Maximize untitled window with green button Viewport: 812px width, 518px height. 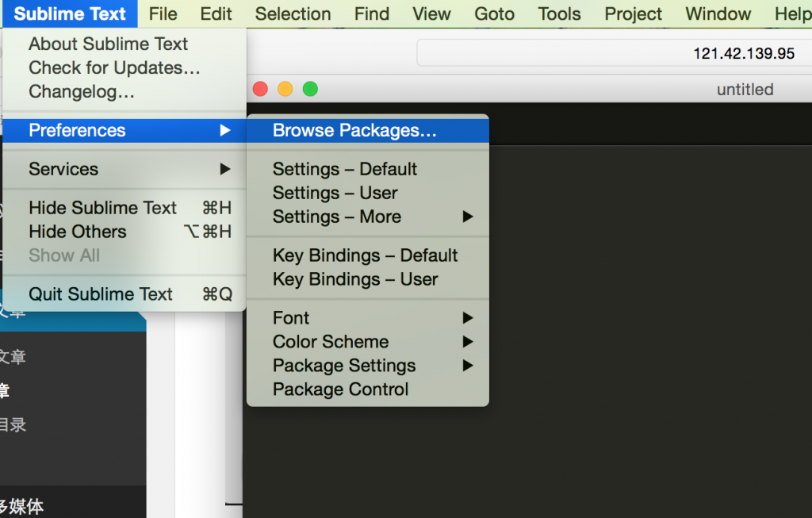coord(310,89)
